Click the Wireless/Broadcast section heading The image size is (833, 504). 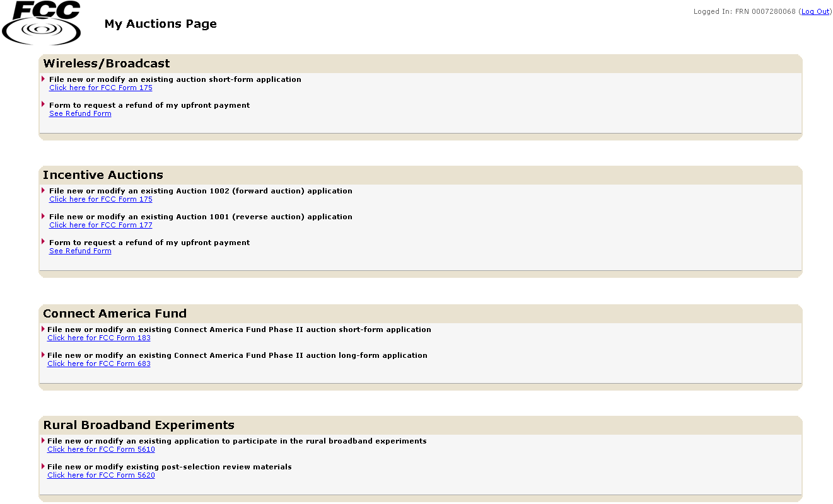107,64
